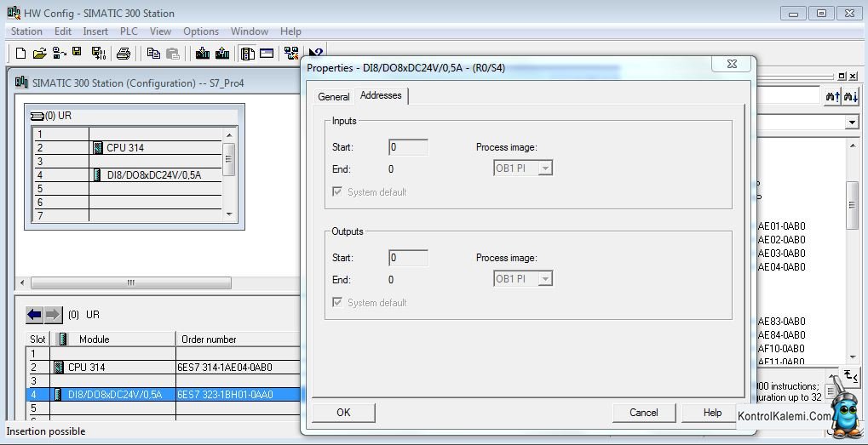Click the context Help arrow icon
868x445 pixels.
[x=315, y=53]
